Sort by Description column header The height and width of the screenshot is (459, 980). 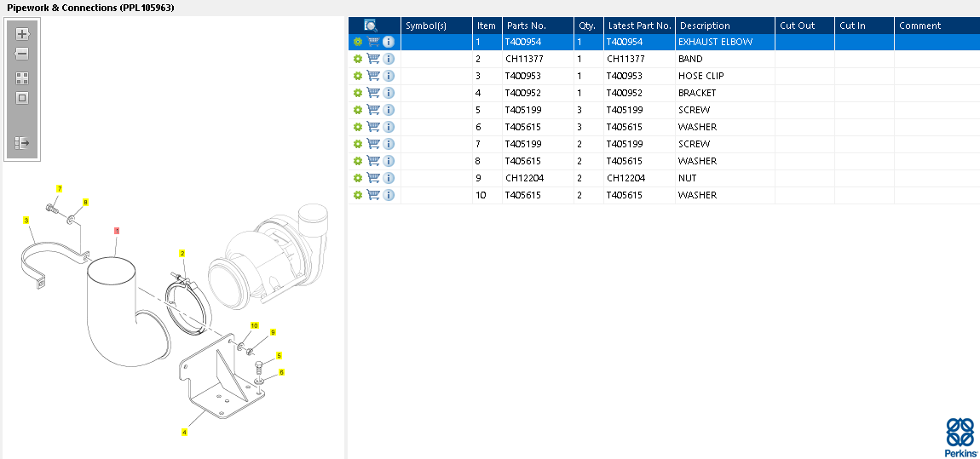(x=725, y=26)
